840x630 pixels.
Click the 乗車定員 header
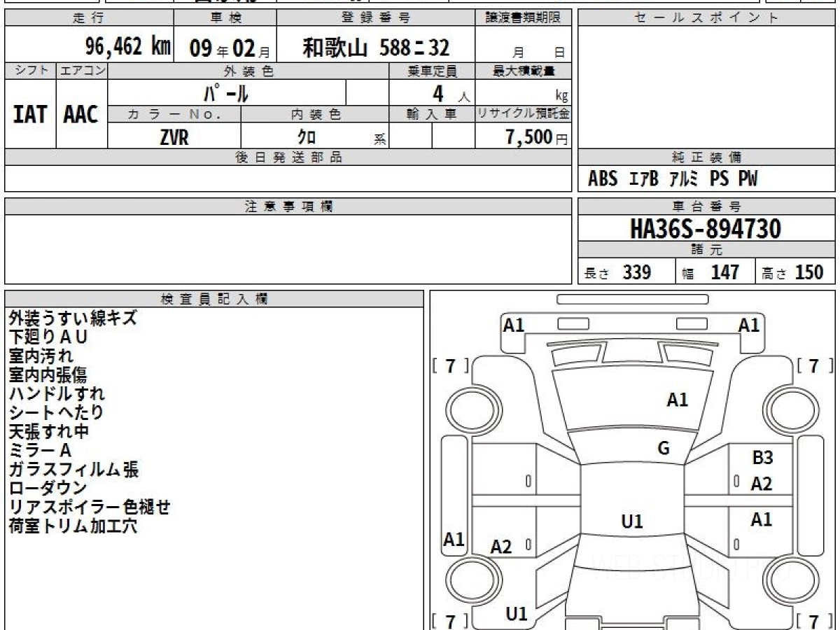(x=432, y=71)
